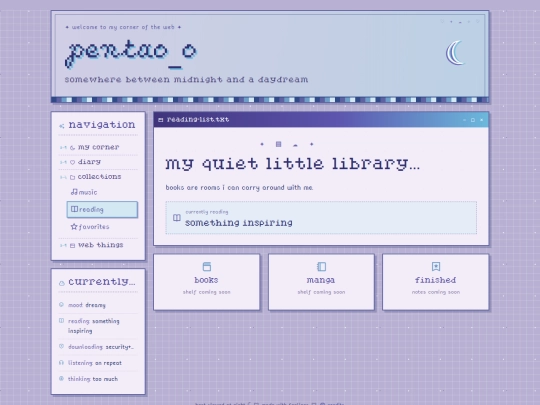Click the 'notes coming soon' text

tap(436, 292)
